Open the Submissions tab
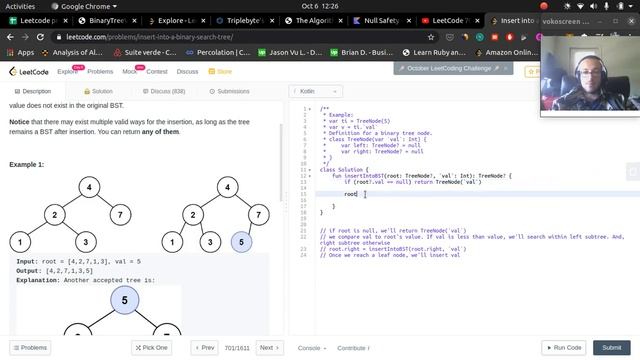Viewport: 640px width, 360px height. coord(229,91)
